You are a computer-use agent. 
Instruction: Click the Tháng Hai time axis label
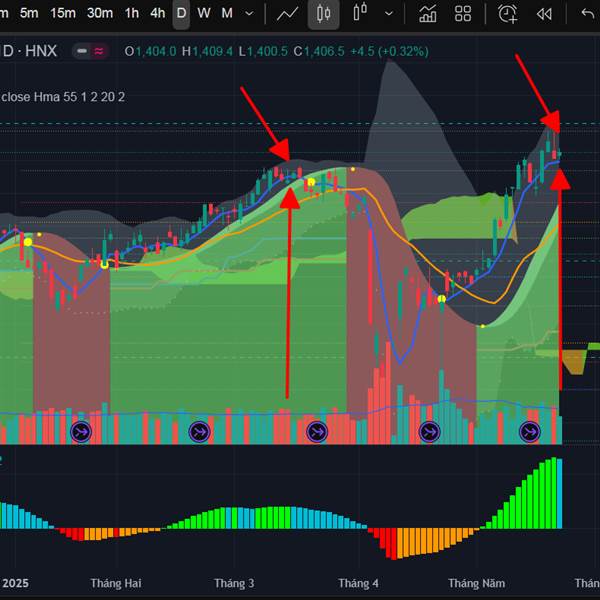pos(116,583)
